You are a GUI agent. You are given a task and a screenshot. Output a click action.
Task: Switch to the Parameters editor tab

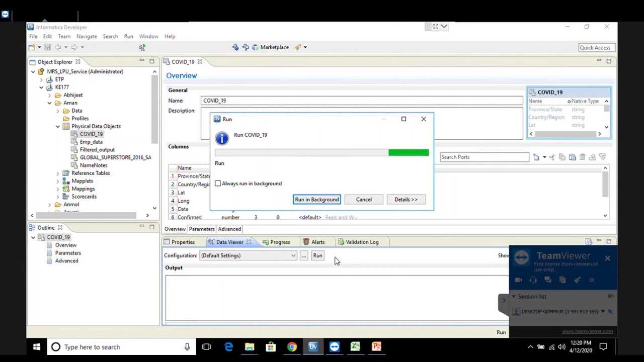click(202, 229)
